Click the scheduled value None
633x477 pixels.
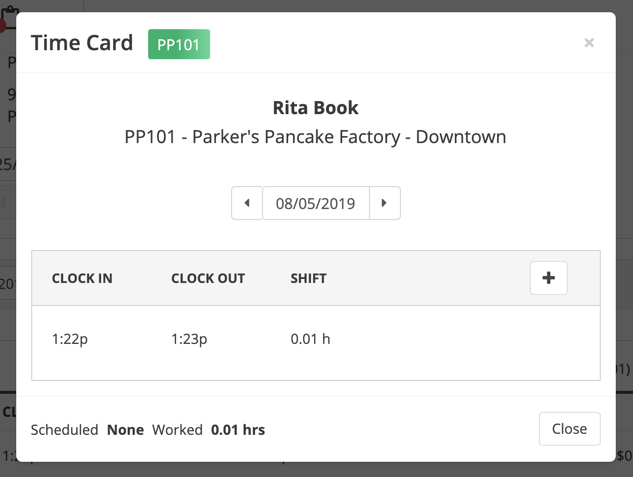pos(125,430)
